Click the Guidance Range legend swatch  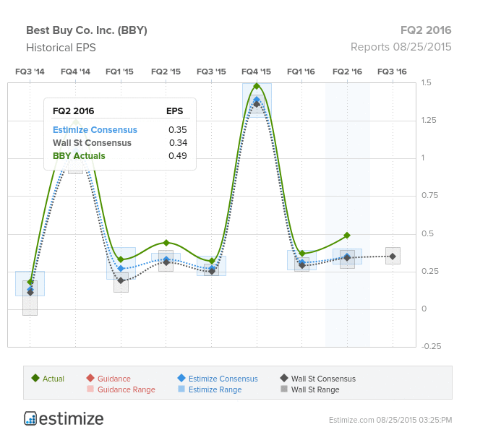[x=90, y=389]
